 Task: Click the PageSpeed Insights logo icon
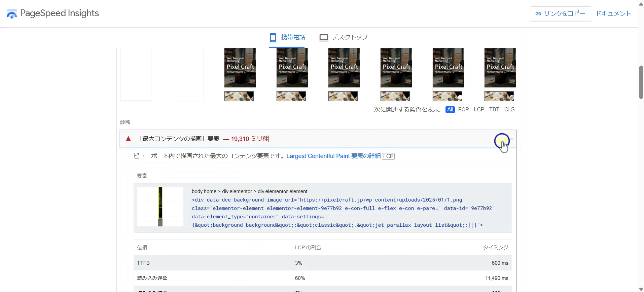click(12, 14)
